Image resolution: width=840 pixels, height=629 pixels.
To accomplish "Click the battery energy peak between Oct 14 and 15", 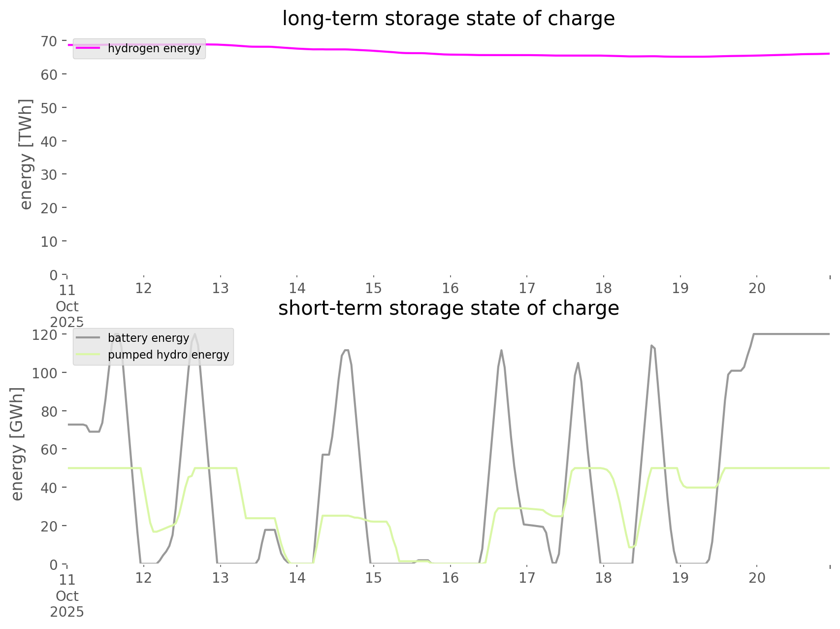I will 346,350.
